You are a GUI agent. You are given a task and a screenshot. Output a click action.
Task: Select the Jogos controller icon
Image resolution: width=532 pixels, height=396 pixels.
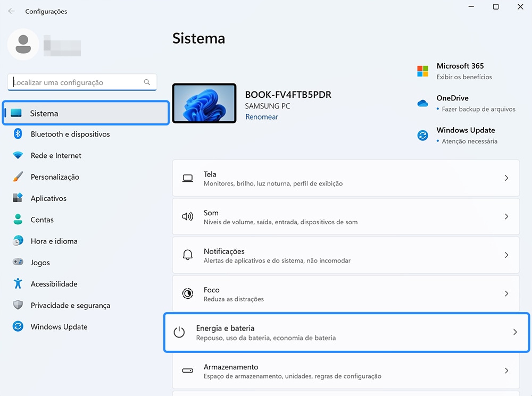pos(18,262)
